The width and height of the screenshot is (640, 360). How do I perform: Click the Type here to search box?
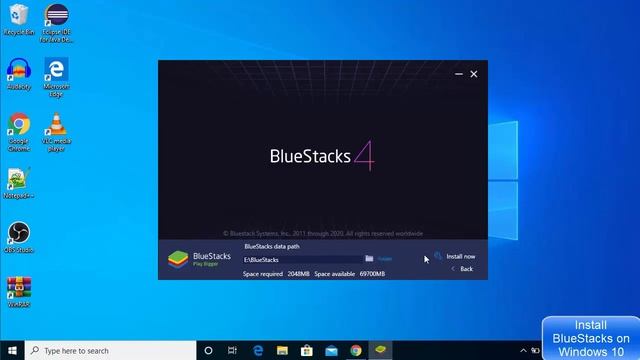tap(111, 351)
